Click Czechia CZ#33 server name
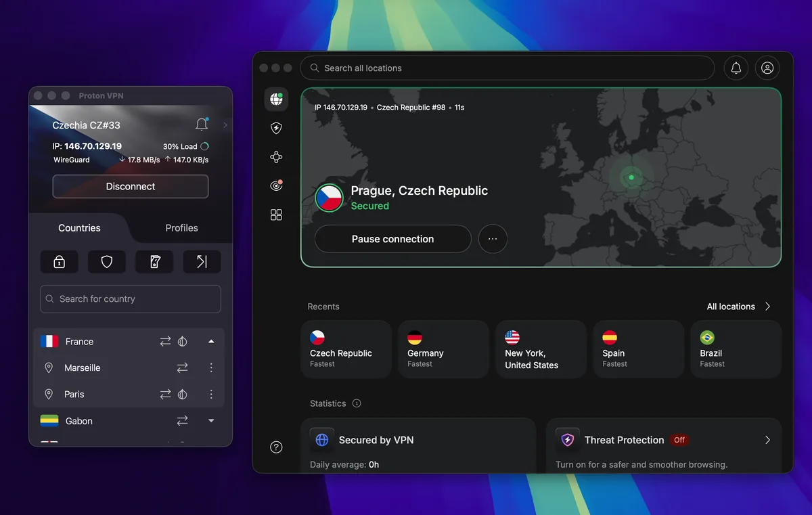Screen dimensions: 812x515 (87, 125)
